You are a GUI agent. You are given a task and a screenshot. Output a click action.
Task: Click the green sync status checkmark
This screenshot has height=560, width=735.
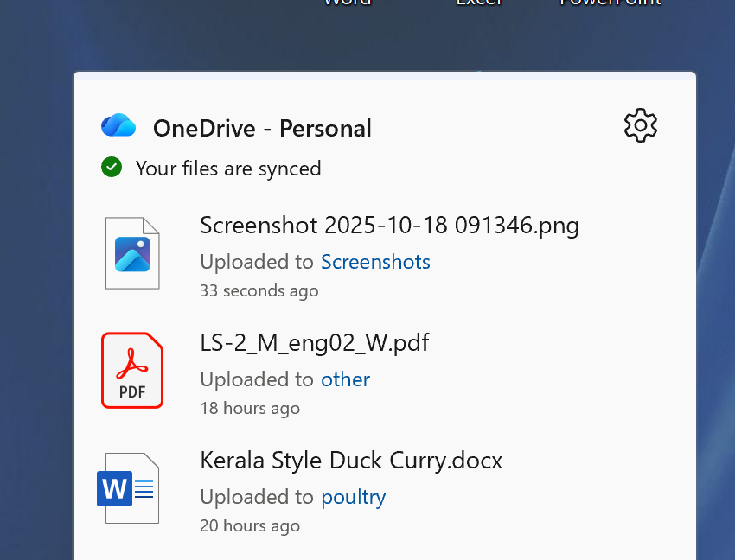pos(112,167)
